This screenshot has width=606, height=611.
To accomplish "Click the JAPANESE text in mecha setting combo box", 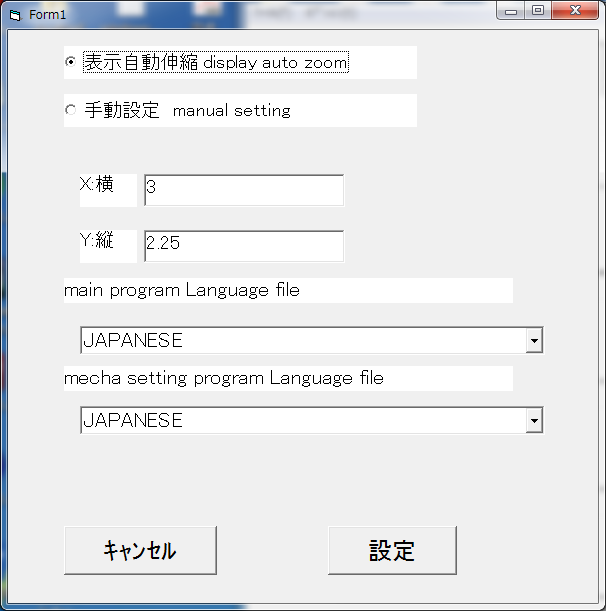I will 133,421.
